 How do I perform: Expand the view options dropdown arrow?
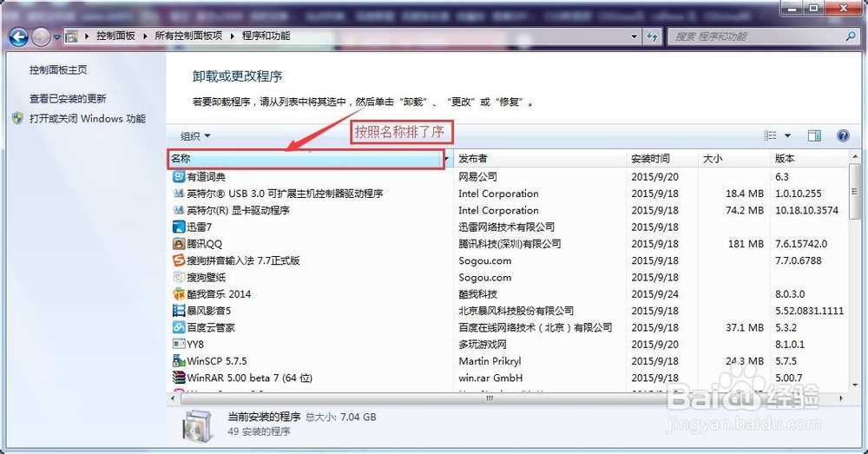pyautogui.click(x=788, y=135)
